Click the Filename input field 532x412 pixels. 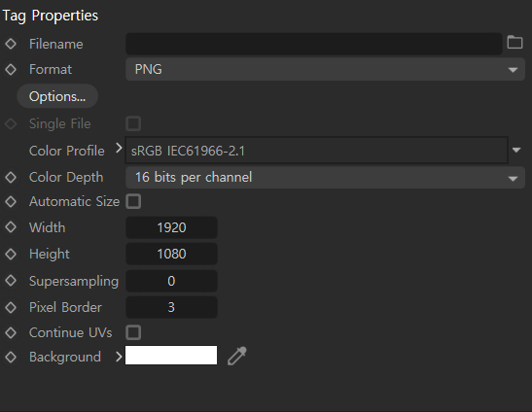click(x=314, y=44)
